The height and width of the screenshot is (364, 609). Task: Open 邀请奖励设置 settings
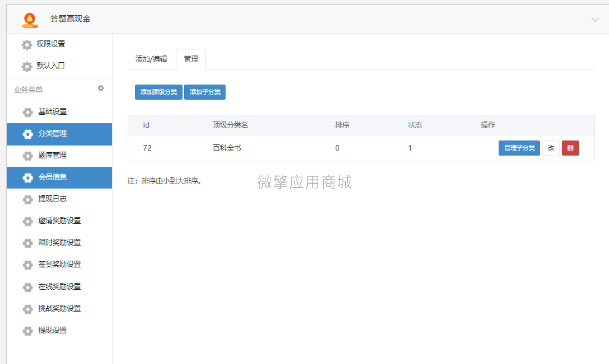[x=60, y=221]
